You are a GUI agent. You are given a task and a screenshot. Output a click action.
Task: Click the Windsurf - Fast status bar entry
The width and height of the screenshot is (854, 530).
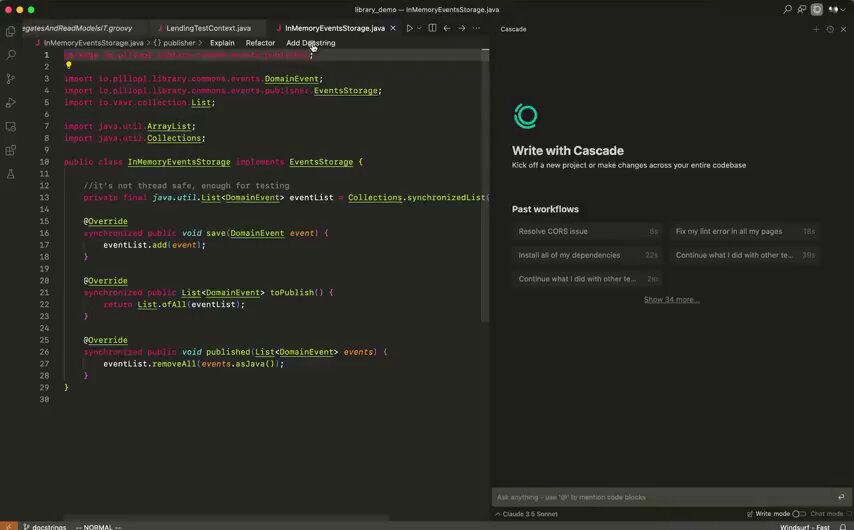(804, 527)
